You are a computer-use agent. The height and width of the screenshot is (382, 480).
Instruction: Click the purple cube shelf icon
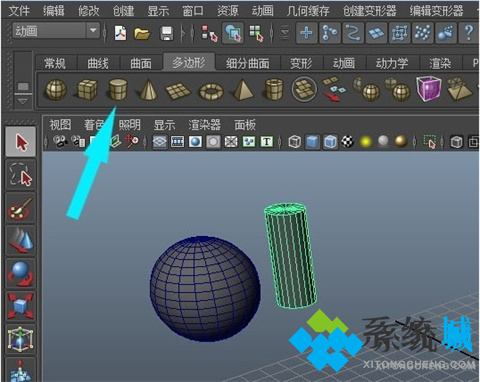[x=429, y=88]
